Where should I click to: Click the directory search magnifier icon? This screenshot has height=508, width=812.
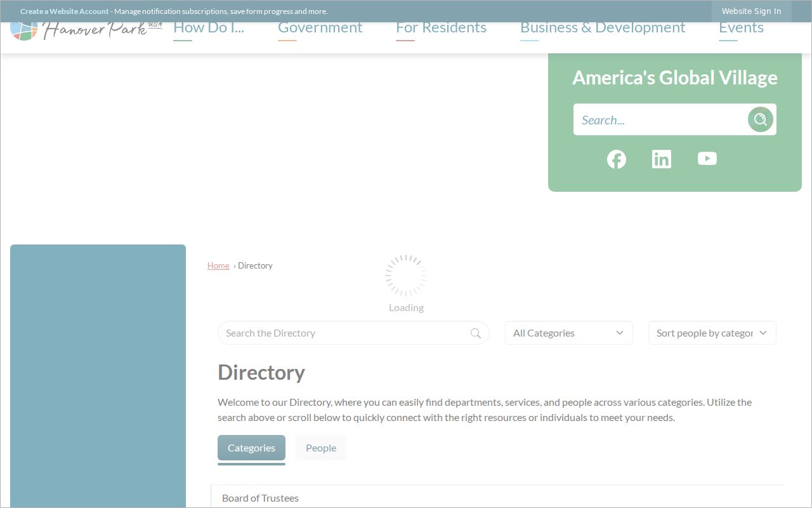click(476, 333)
